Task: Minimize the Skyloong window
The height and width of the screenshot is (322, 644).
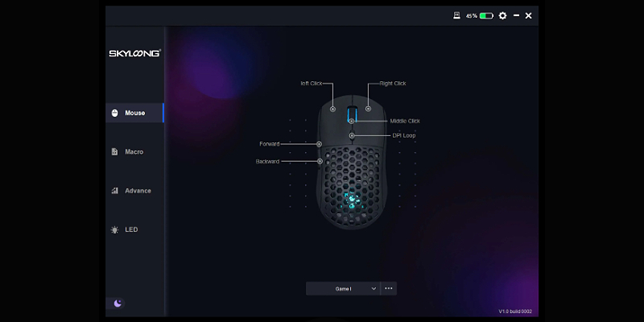Action: [516, 15]
